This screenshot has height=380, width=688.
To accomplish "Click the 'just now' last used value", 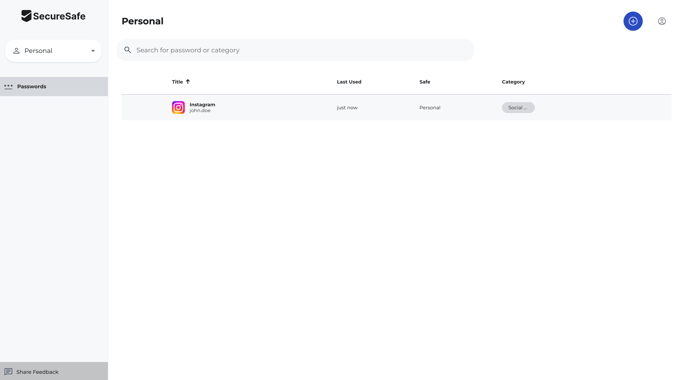I will [347, 108].
